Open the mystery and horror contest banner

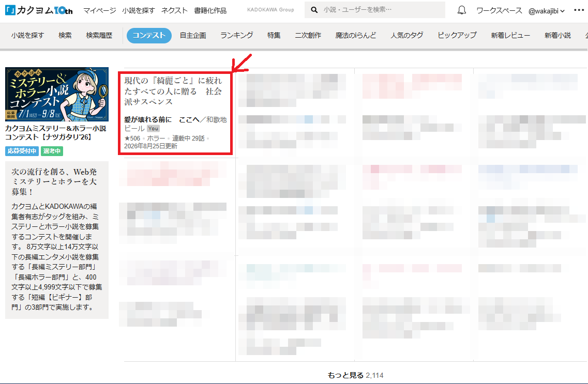pyautogui.click(x=57, y=94)
